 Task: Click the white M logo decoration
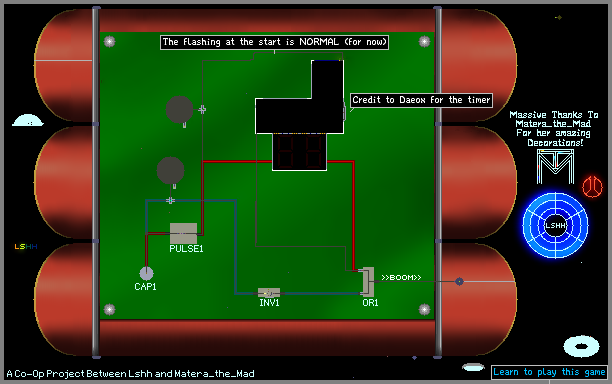point(555,166)
